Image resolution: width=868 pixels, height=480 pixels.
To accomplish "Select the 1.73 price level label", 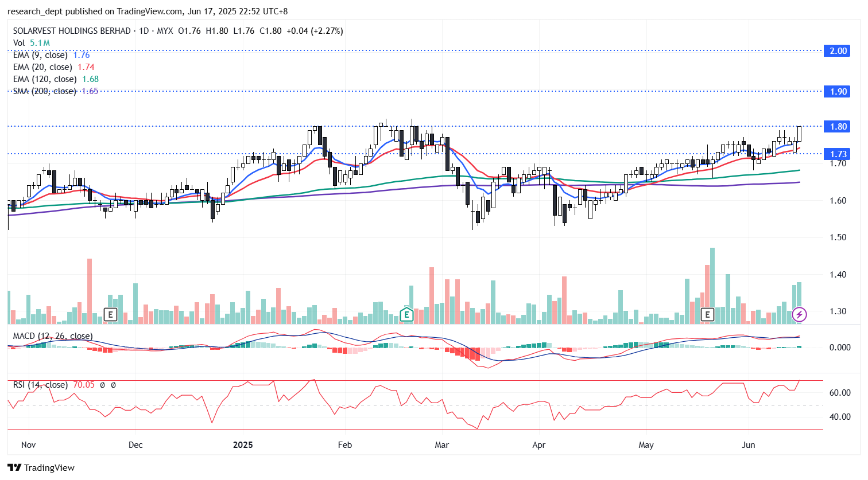I will (x=838, y=154).
